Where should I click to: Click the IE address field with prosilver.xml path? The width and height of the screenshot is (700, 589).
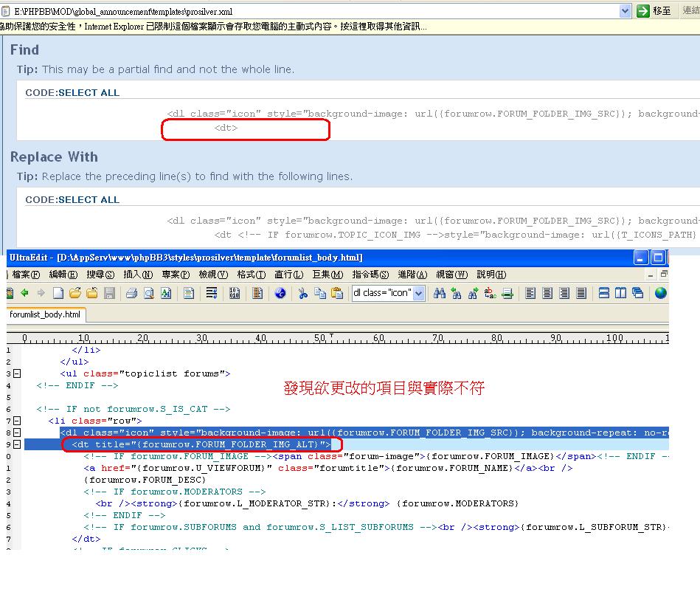[310, 11]
